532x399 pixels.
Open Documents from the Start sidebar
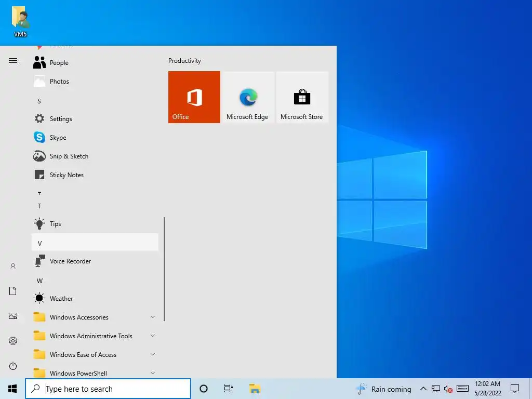point(13,291)
